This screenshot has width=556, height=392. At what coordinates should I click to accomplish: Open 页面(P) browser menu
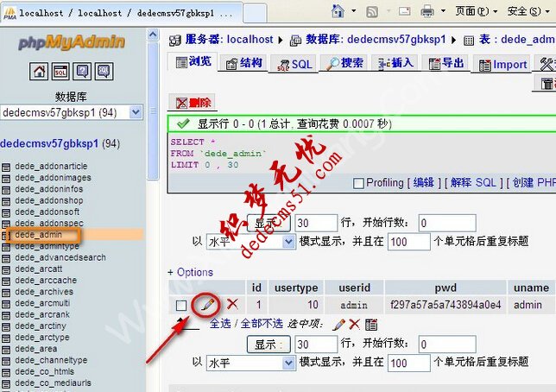477,11
